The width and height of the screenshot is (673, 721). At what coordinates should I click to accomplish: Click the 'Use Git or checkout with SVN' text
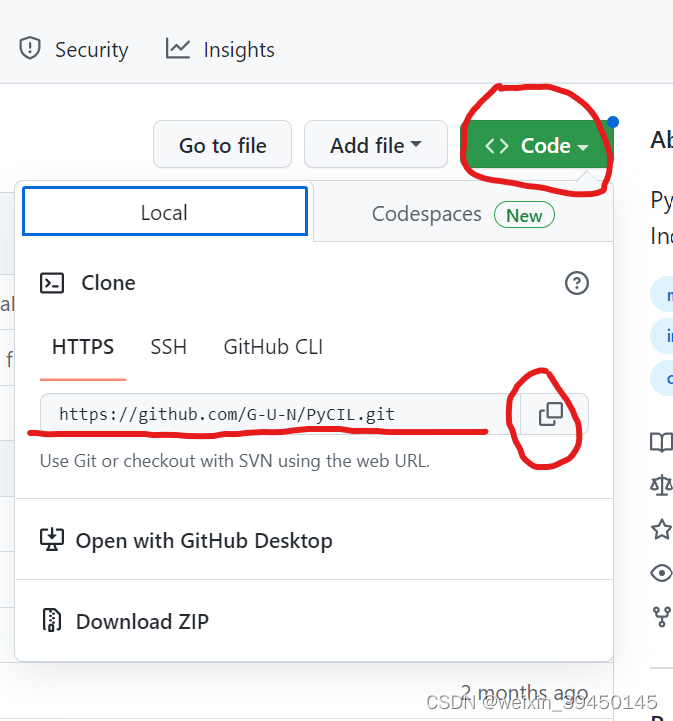coord(235,461)
